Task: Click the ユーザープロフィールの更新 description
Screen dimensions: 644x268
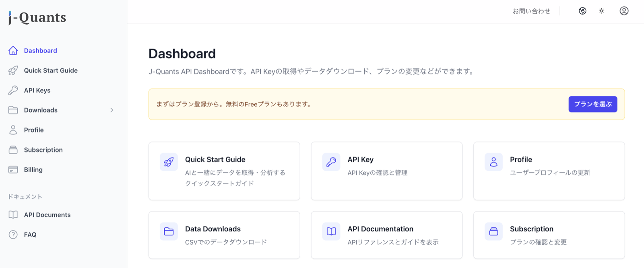Action: pyautogui.click(x=550, y=173)
